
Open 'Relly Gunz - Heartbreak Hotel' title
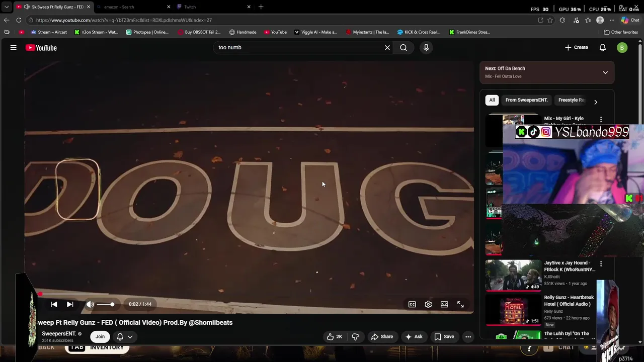tap(569, 301)
